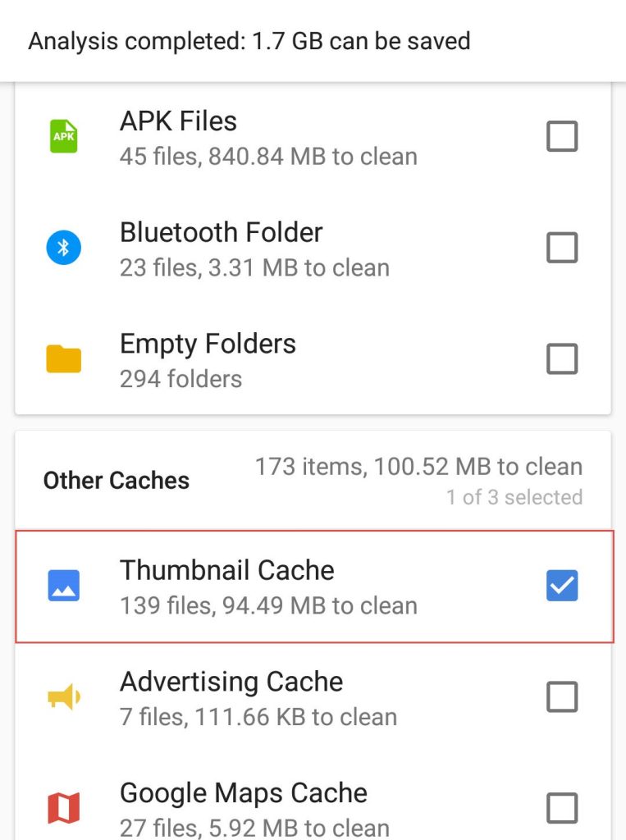Check the Bluetooth Folder checkbox
Screen dimensions: 626x840
click(562, 247)
